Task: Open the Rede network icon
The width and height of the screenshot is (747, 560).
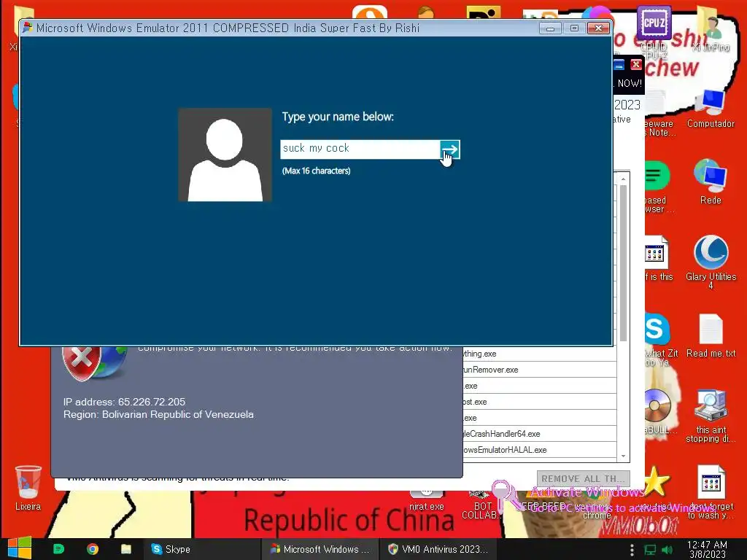Action: pos(711,182)
